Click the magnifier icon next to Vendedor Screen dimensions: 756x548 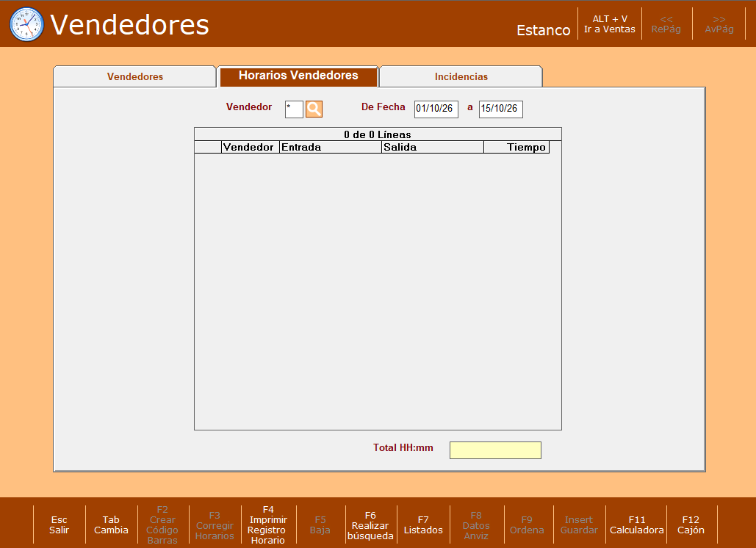314,109
